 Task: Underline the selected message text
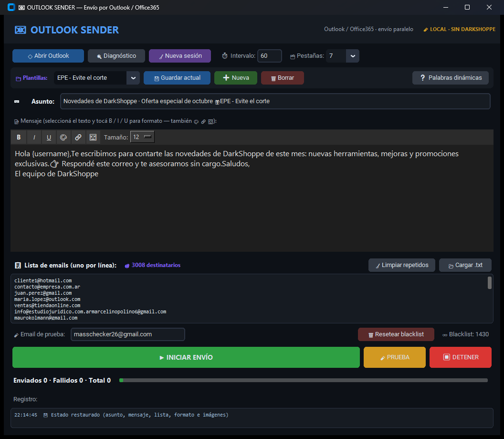pos(49,137)
